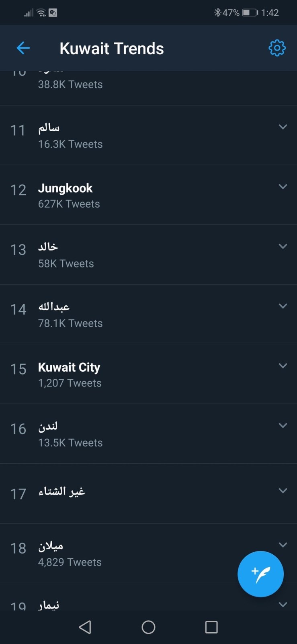Tap the compose tweet floating button
This screenshot has width=297, height=644.
pyautogui.click(x=260, y=574)
